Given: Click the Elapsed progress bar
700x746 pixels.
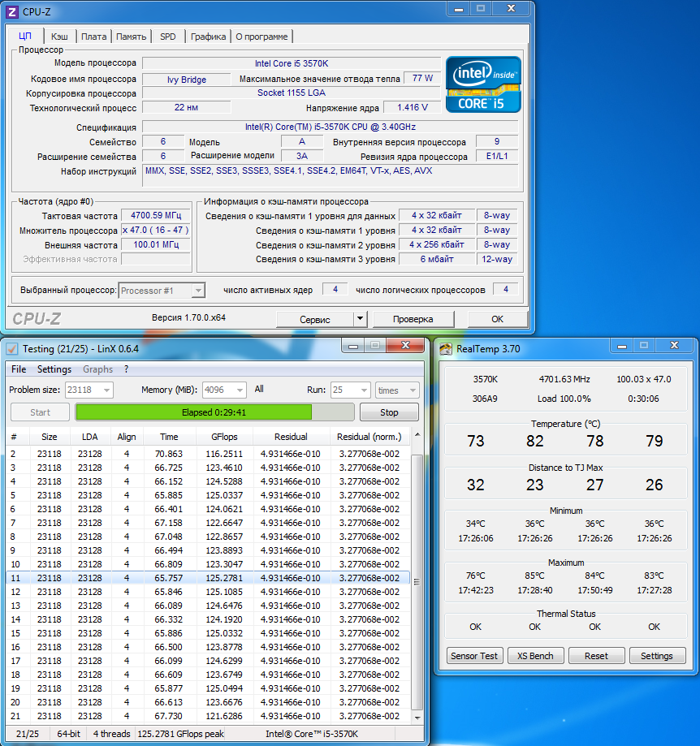Looking at the screenshot, I should [214, 412].
